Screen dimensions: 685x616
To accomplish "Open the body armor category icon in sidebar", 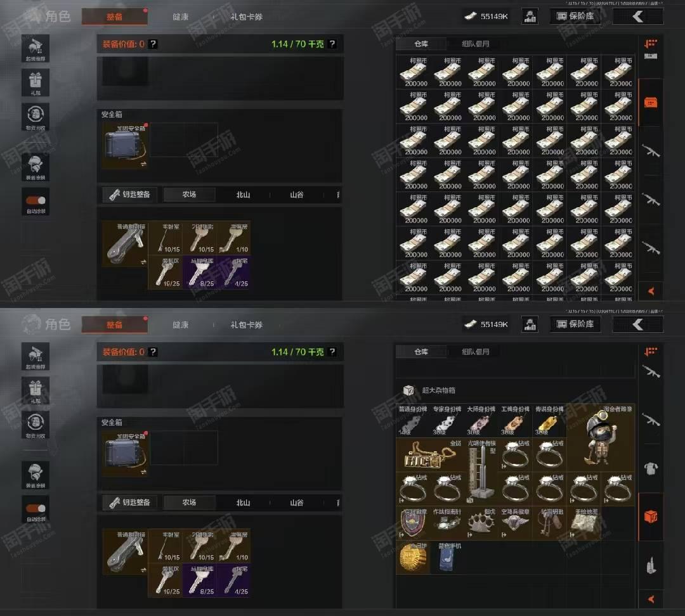I will 651,468.
